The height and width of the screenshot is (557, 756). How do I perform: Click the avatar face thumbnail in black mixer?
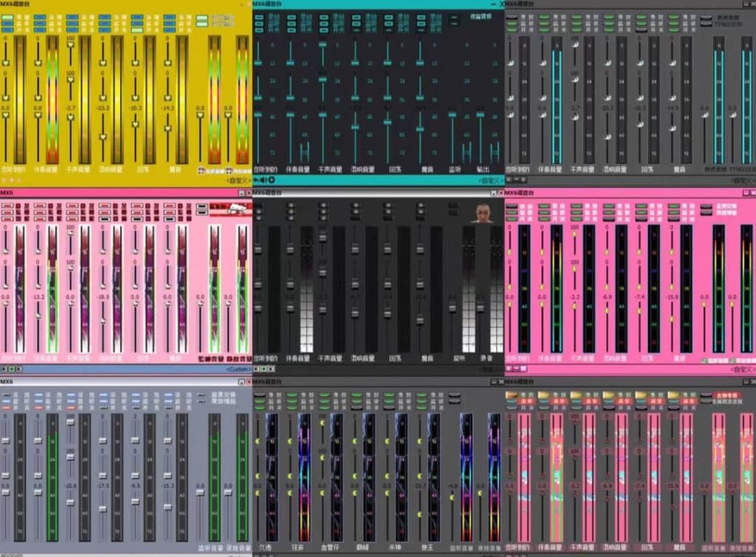pos(484,212)
